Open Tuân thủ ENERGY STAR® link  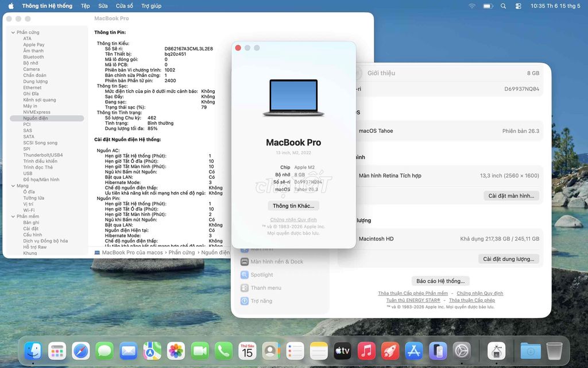point(413,300)
